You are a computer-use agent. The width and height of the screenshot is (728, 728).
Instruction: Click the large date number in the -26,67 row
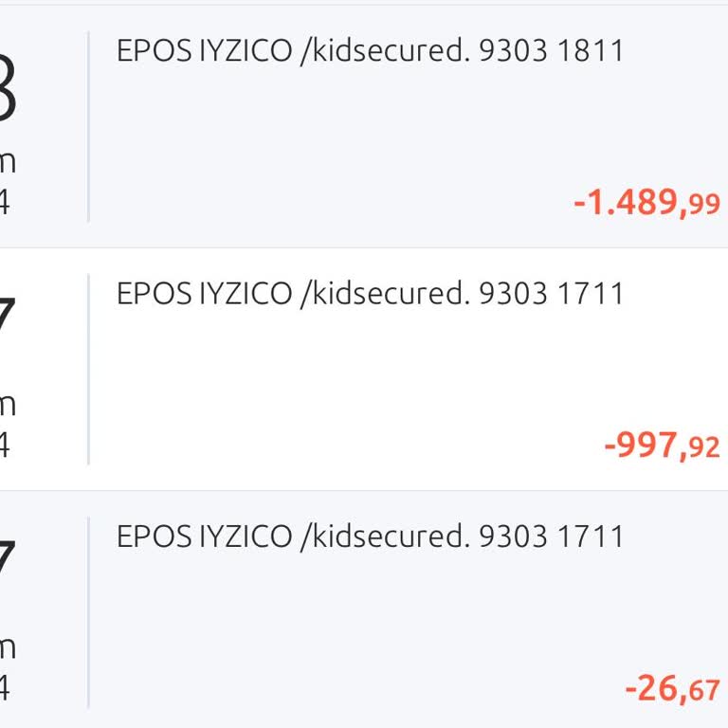coord(6,559)
